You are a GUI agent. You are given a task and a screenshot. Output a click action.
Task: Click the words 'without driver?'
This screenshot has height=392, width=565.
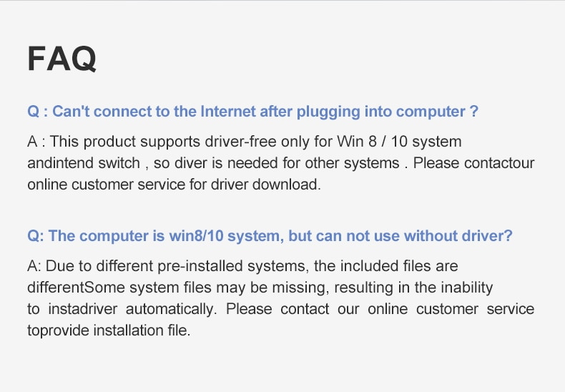(x=458, y=236)
